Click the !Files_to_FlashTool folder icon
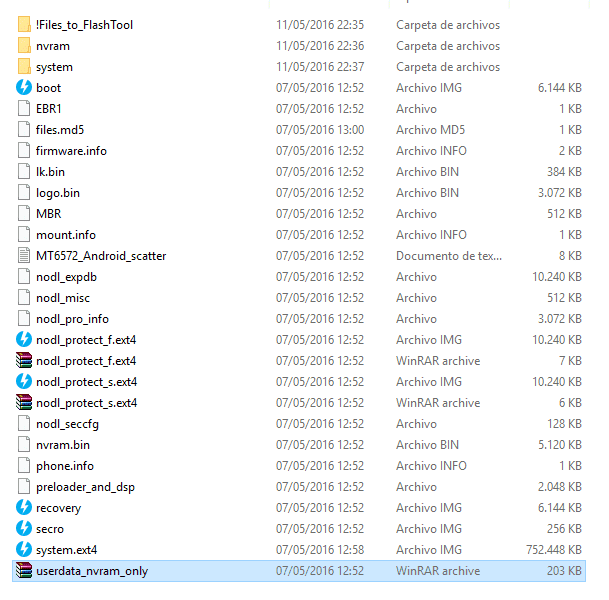This screenshot has width=609, height=600. (24, 24)
